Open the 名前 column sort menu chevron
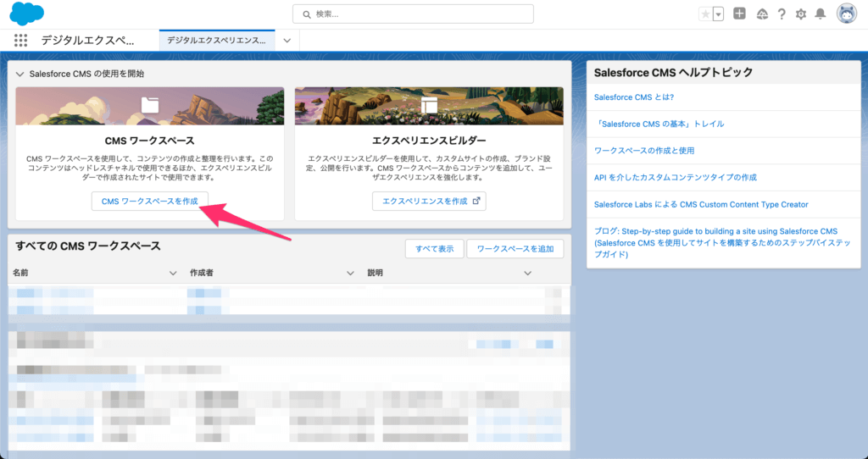Screen dimensions: 868x459 (173, 273)
